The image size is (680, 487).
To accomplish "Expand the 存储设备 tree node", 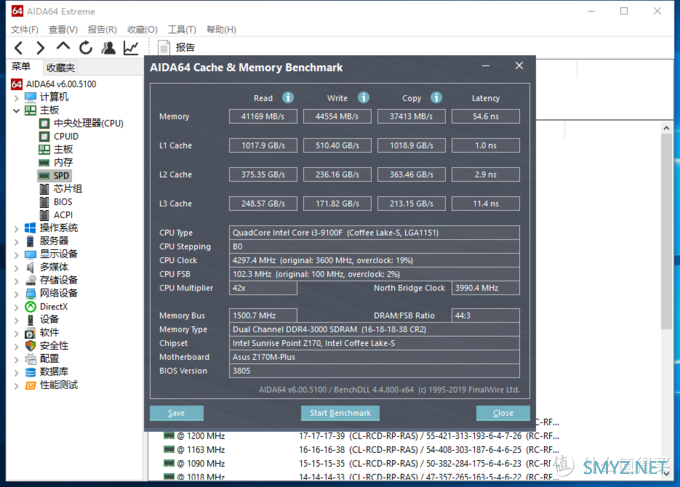I will coord(16,281).
